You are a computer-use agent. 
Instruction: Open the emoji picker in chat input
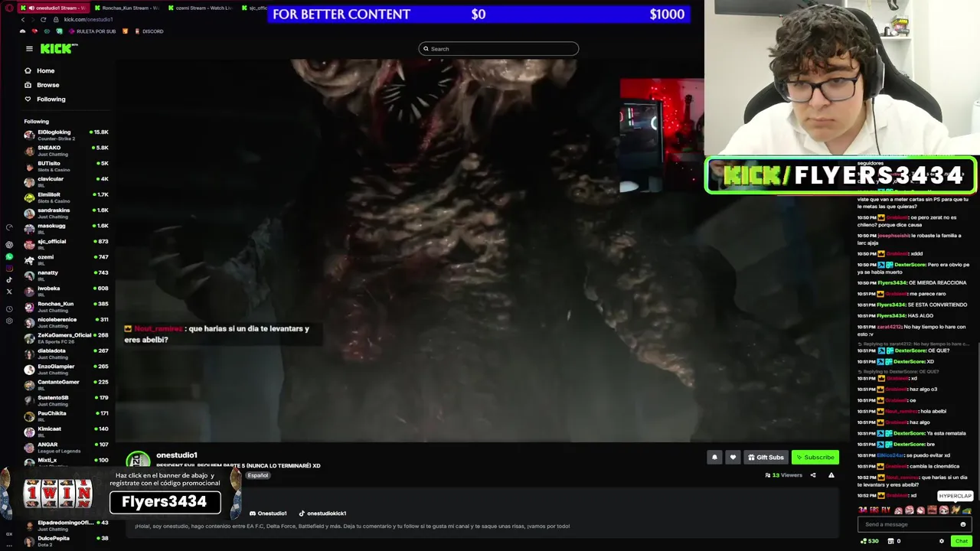click(x=963, y=524)
